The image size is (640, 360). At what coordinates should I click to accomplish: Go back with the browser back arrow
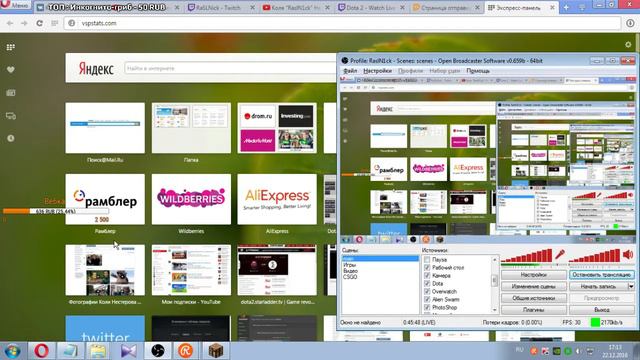(x=10, y=23)
